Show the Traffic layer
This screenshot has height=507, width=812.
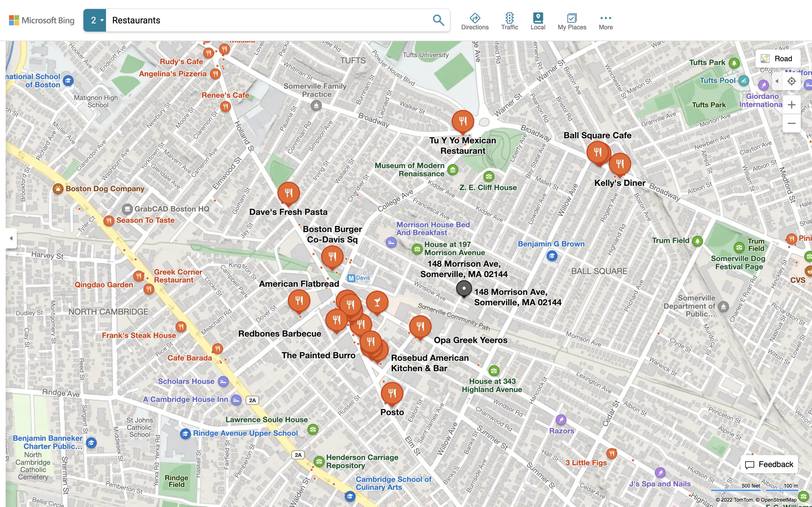pos(509,21)
